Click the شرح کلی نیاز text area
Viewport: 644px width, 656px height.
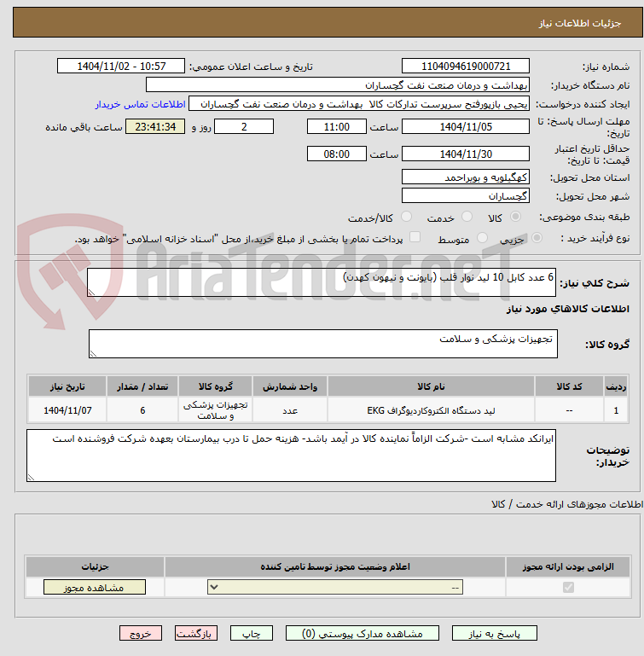point(322,282)
